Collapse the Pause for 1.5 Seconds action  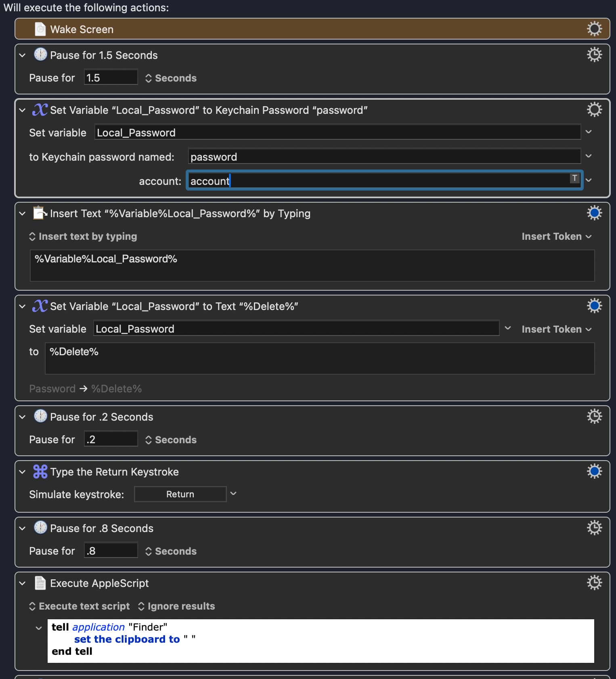click(x=23, y=55)
